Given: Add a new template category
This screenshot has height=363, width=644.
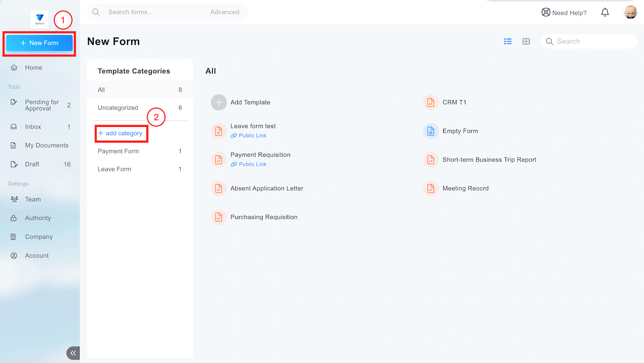Looking at the screenshot, I should pos(120,133).
